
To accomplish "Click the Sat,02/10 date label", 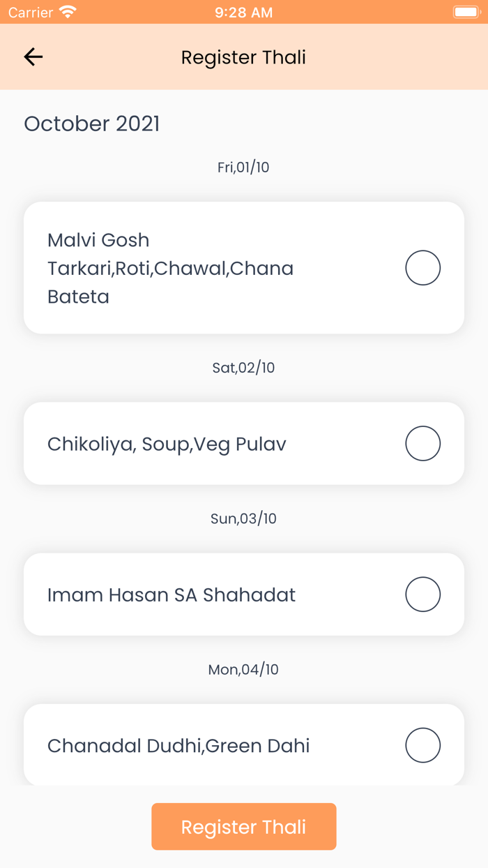I will pyautogui.click(x=243, y=368).
